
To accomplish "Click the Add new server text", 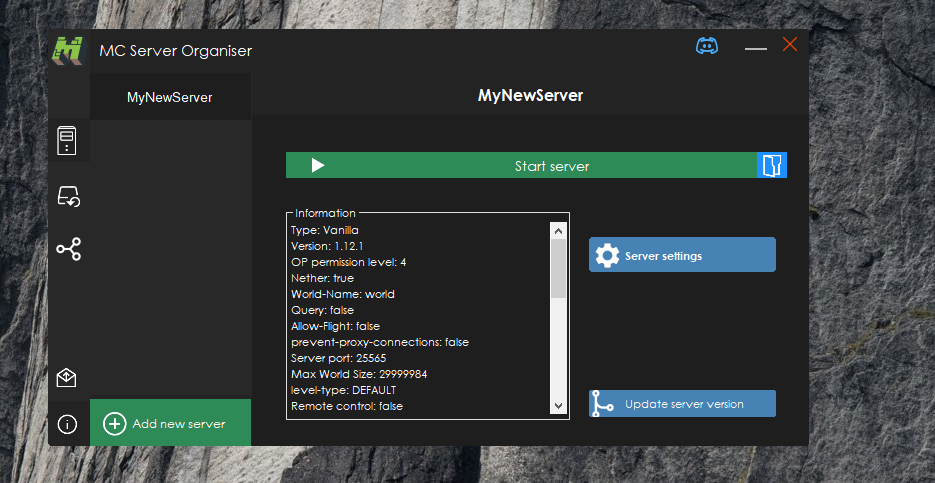I will (x=179, y=424).
